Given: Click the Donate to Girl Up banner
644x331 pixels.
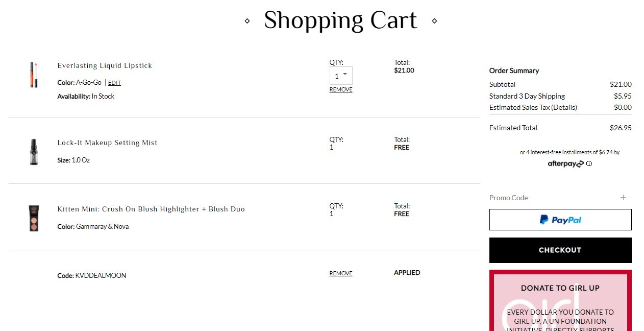Looking at the screenshot, I should point(560,300).
